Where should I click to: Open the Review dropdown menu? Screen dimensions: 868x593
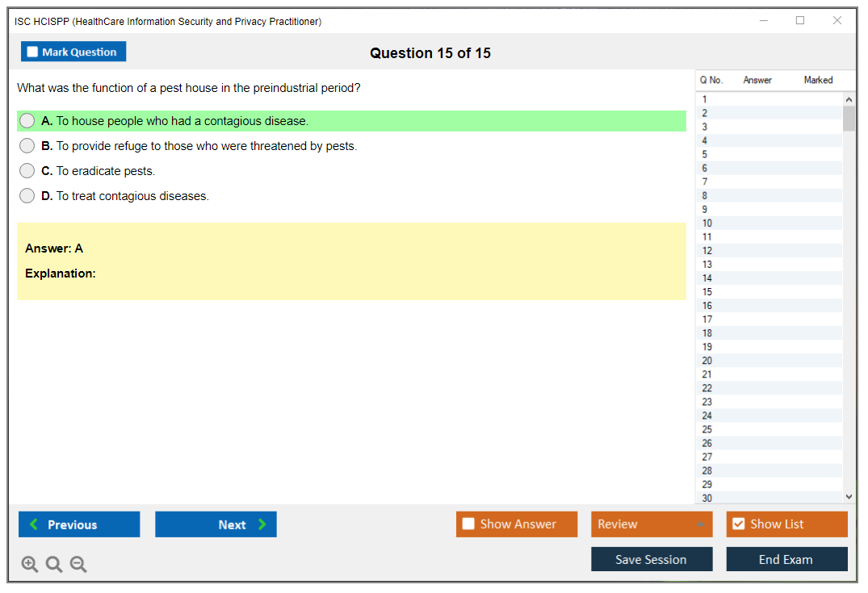(x=651, y=524)
